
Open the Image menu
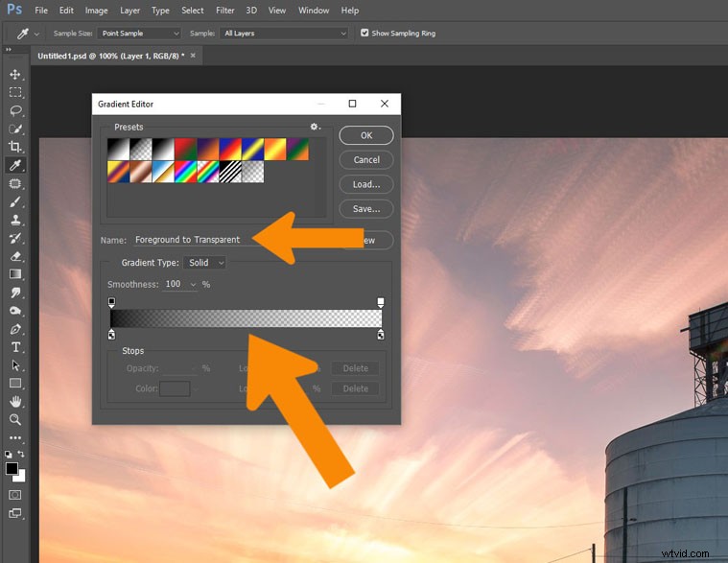(96, 11)
